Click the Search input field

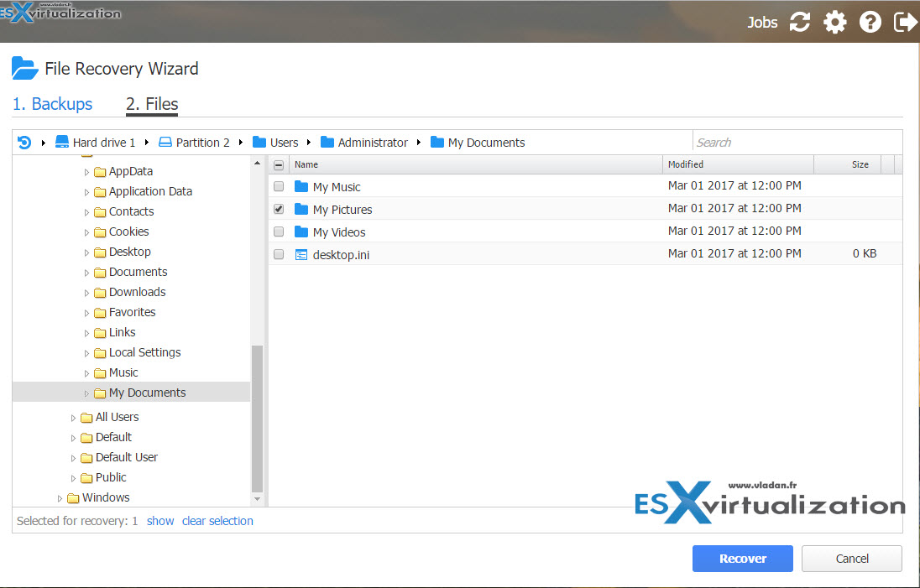click(x=797, y=143)
